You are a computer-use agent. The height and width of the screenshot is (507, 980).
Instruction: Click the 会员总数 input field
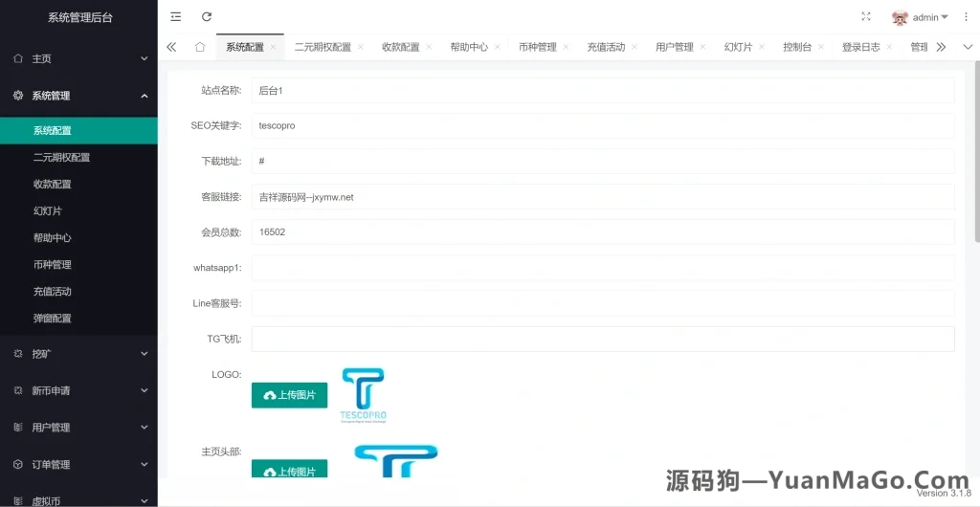603,231
